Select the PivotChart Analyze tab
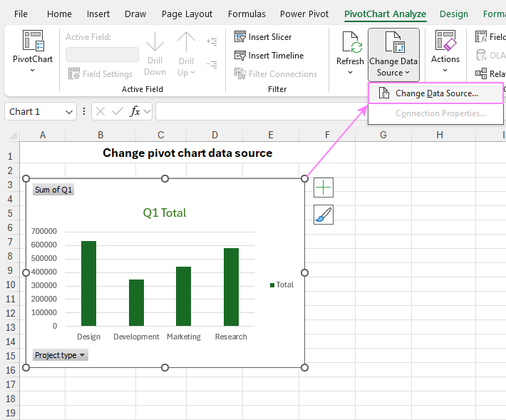Viewport: 506px width, 420px height. pyautogui.click(x=385, y=14)
